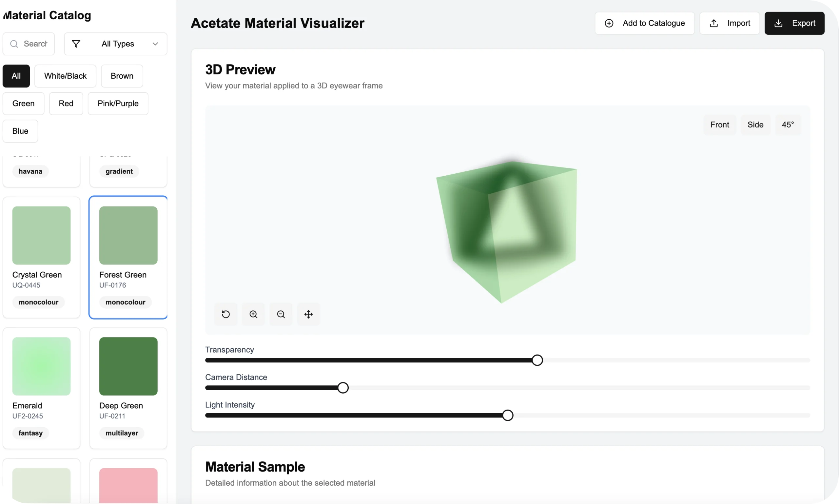Click Add to Catalogue

click(644, 23)
